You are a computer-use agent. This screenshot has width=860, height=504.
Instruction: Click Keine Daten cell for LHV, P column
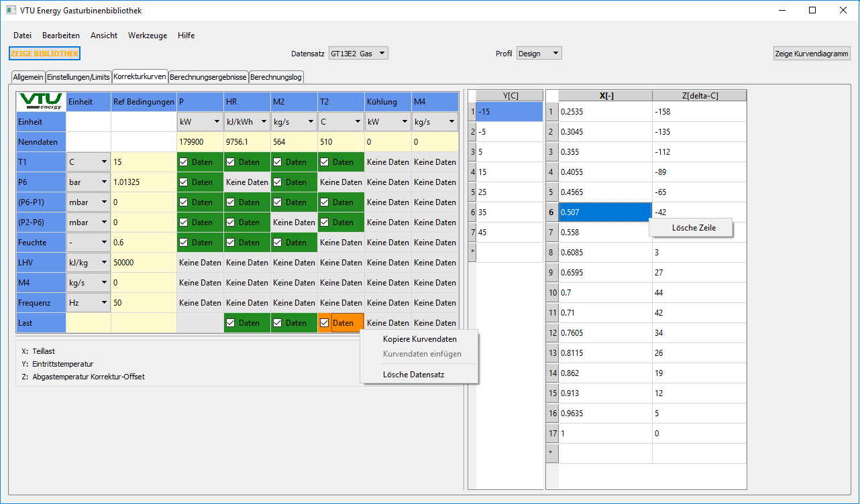(x=200, y=263)
